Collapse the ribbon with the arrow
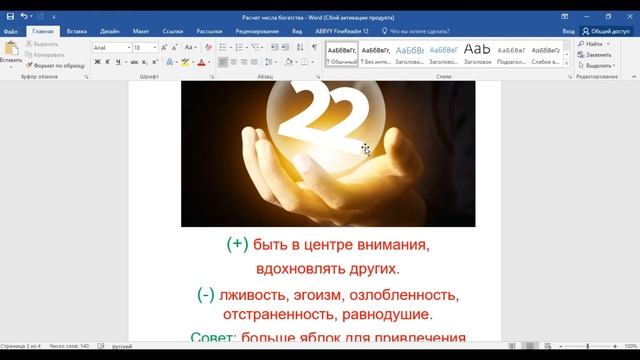This screenshot has width=640, height=360. (634, 77)
